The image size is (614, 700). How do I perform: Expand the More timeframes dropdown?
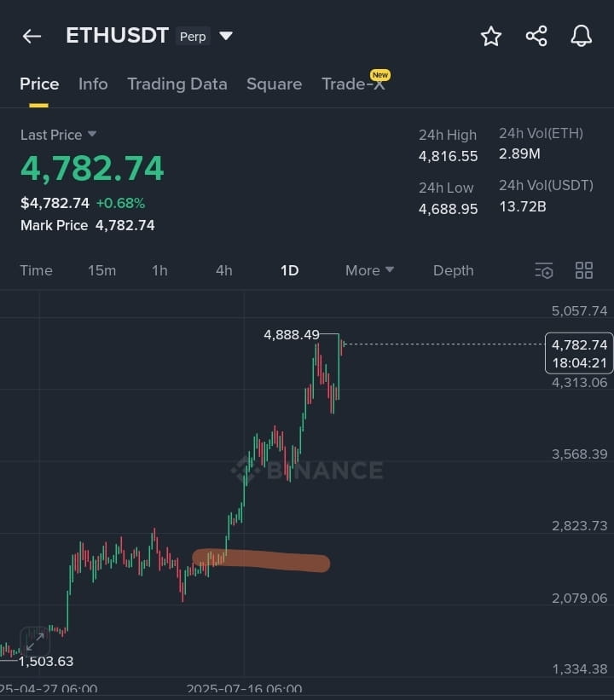(369, 270)
